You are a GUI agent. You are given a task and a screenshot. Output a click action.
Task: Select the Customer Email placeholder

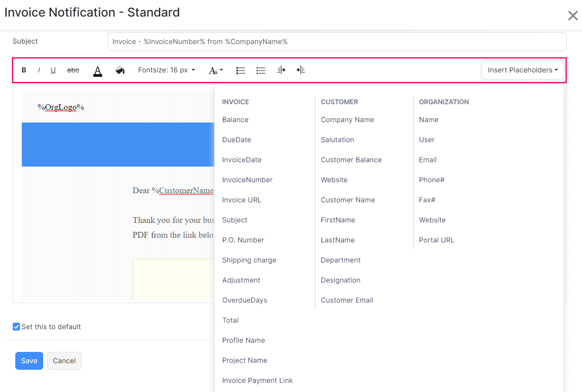coord(347,300)
